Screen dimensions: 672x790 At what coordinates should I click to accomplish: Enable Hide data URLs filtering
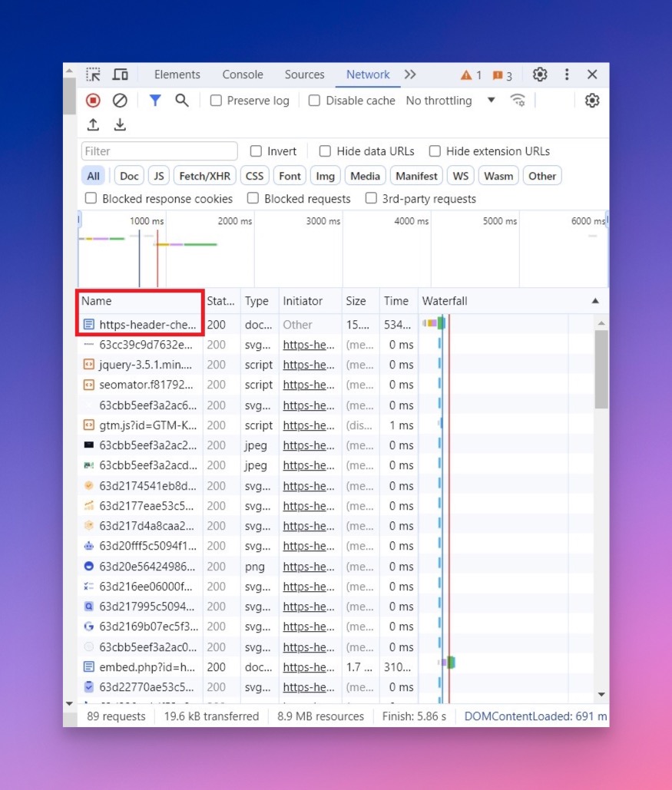(x=323, y=150)
